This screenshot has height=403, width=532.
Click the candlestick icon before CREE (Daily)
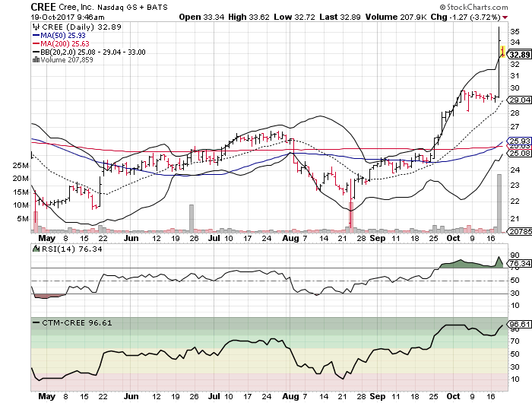pos(36,27)
